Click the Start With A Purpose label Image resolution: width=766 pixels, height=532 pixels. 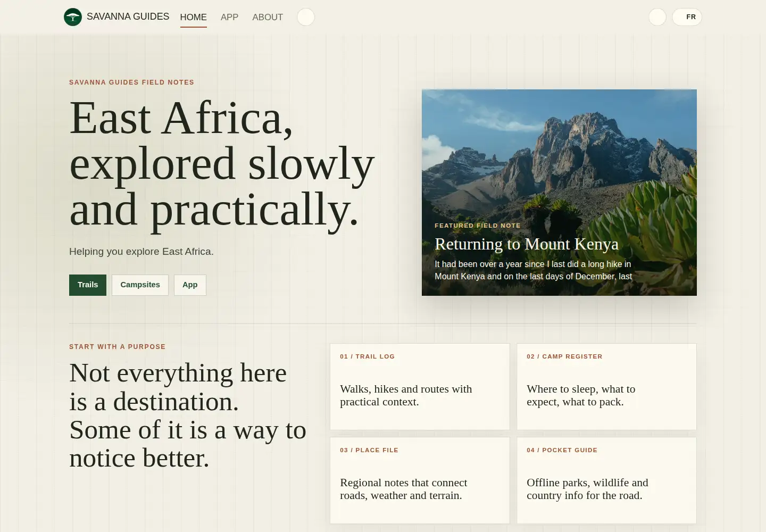click(x=118, y=347)
